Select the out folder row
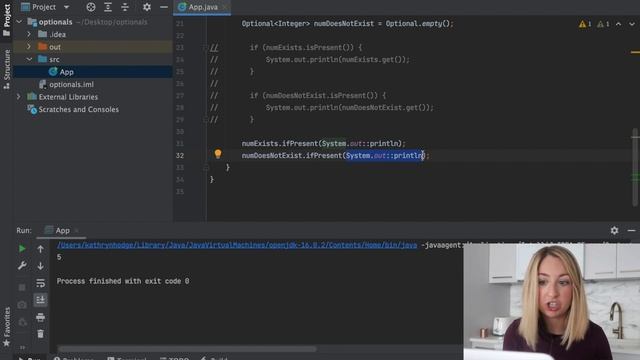 93,47
